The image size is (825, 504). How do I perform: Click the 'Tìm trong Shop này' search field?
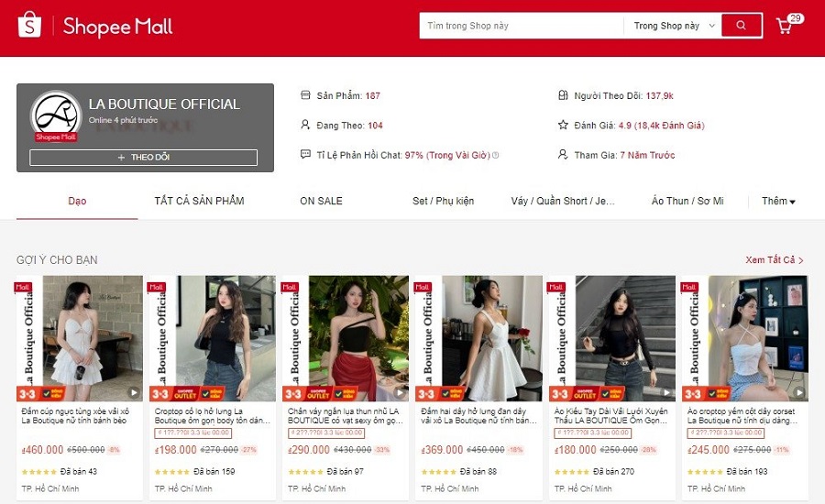tap(521, 26)
